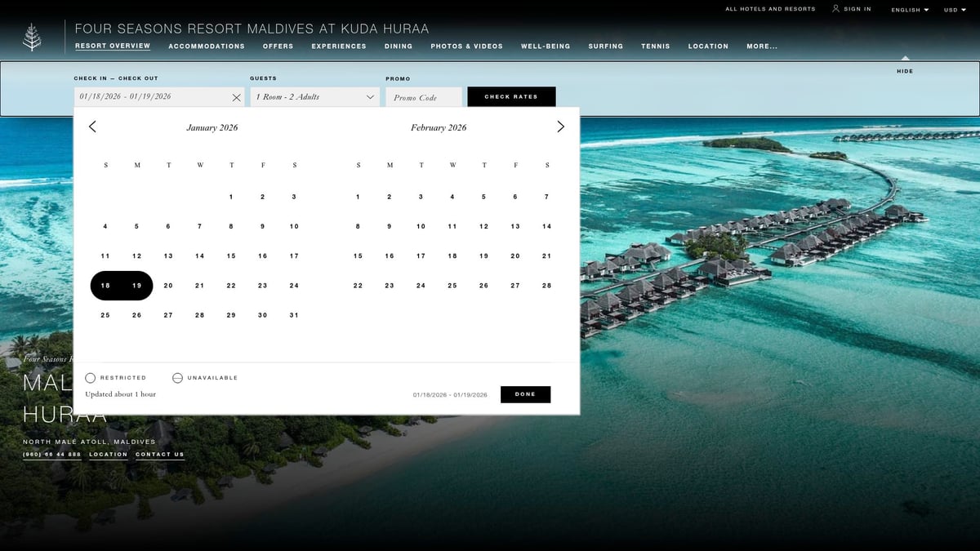
Task: Open the Contact Us link
Action: click(160, 455)
